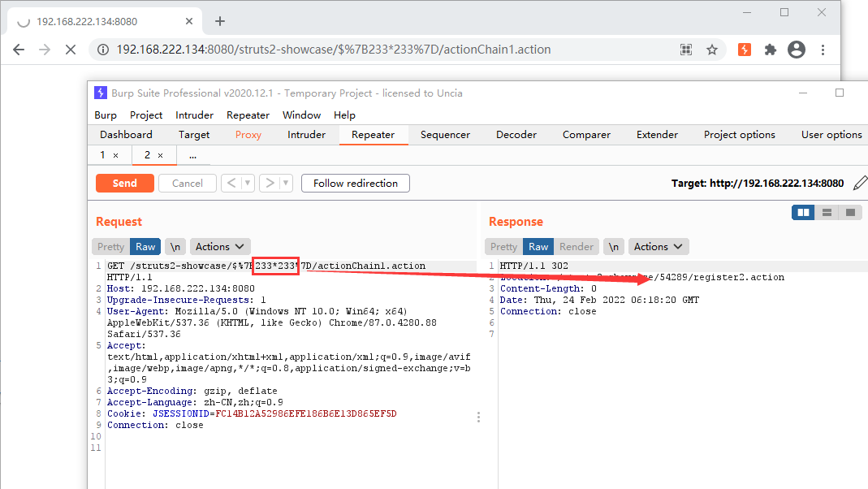The width and height of the screenshot is (868, 489).
Task: Open the Burp extension icon in Chrome toolbar
Action: (x=745, y=50)
